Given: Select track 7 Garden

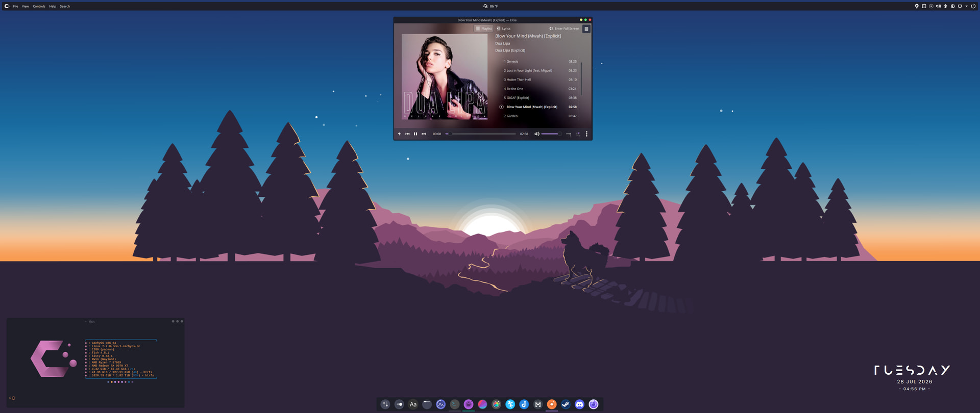Looking at the screenshot, I should pyautogui.click(x=540, y=116).
